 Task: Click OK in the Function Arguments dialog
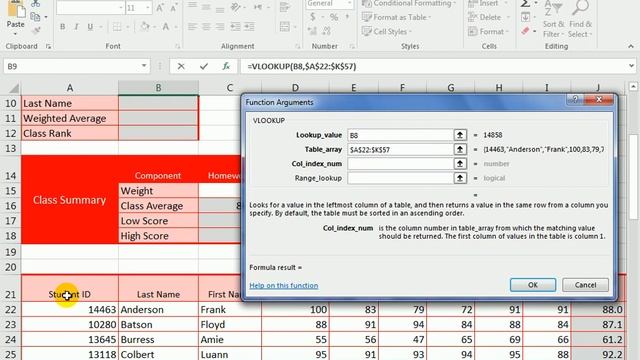tap(533, 285)
